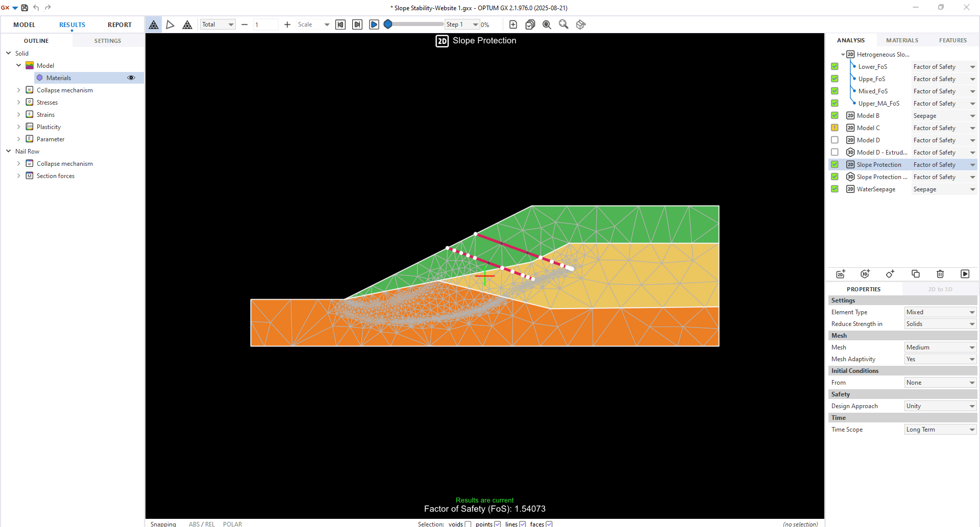Click the add 2D stage icon

tap(840, 274)
